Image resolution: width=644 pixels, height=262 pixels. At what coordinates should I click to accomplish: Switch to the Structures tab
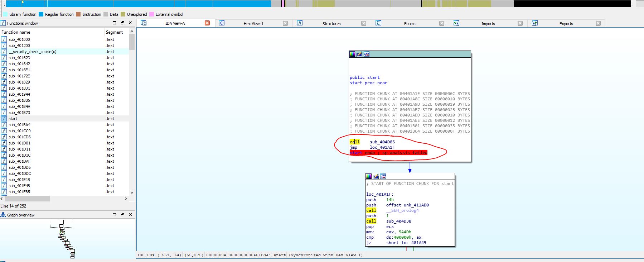pos(331,24)
